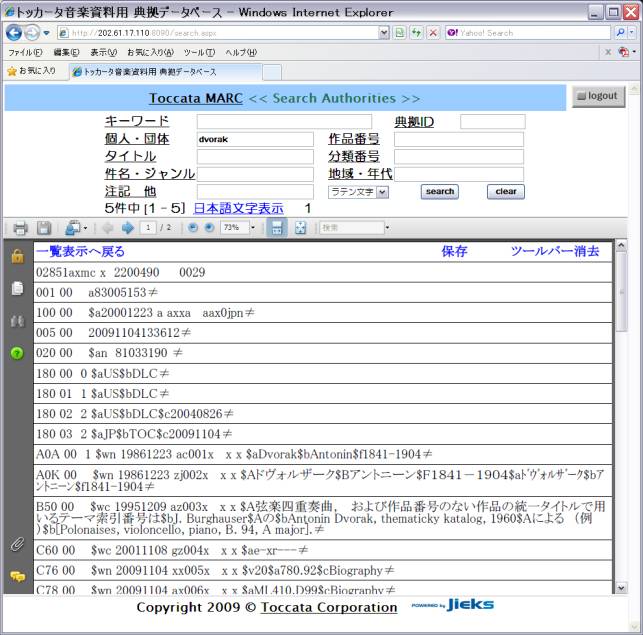Viewport: 643px width, 635px height.
Task: Open the PDF find options dropdown arrow
Action: (387, 228)
